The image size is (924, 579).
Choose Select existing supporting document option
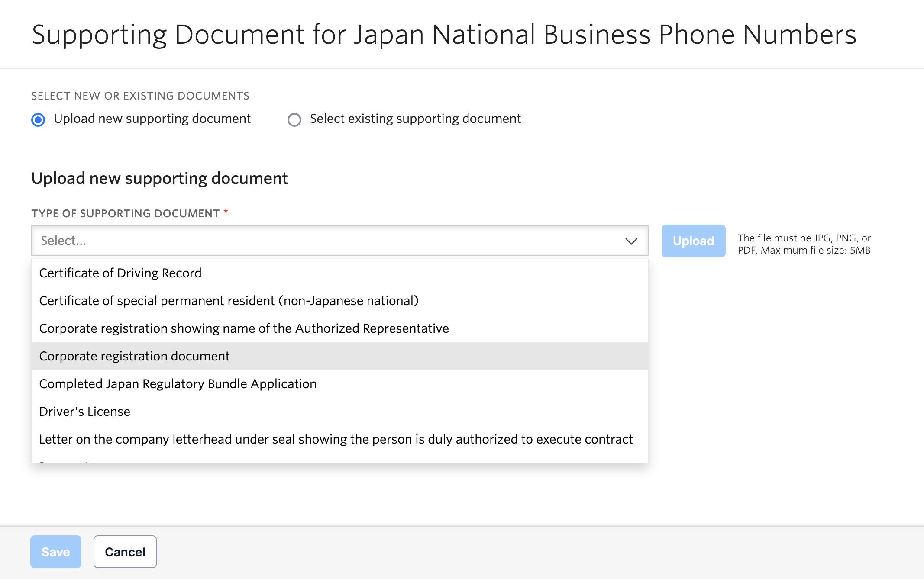pyautogui.click(x=294, y=119)
